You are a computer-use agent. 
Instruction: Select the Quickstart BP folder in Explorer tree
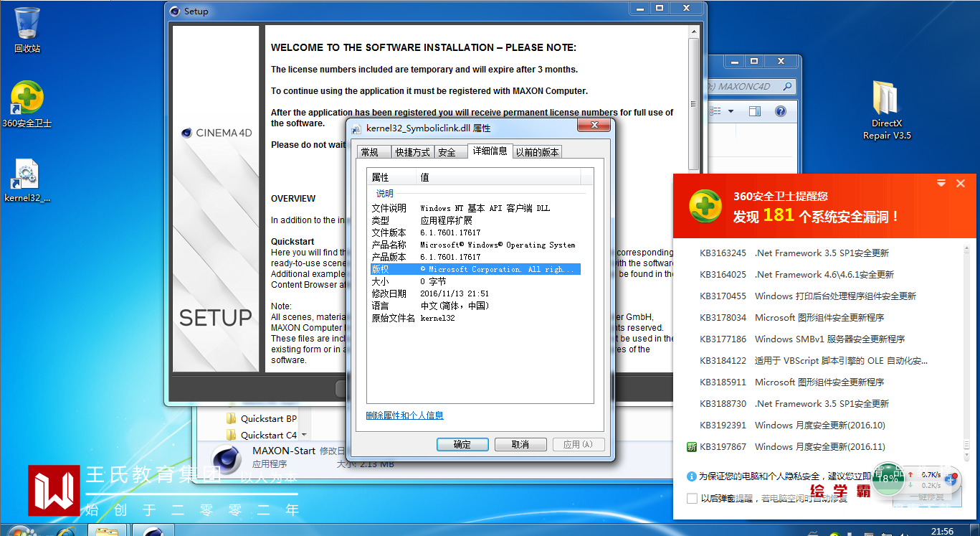coord(261,418)
